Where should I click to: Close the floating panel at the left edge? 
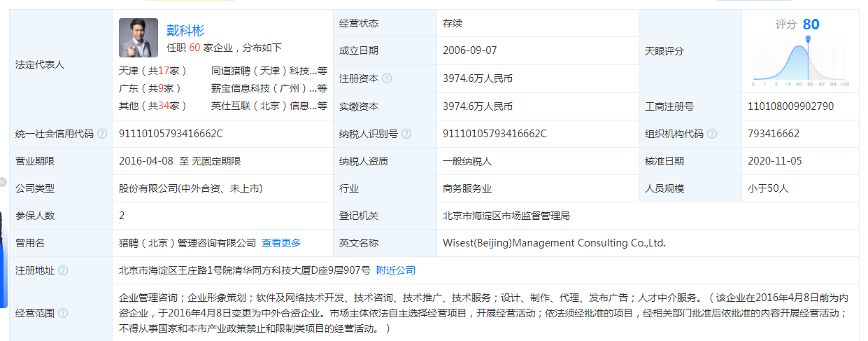click(x=3, y=183)
